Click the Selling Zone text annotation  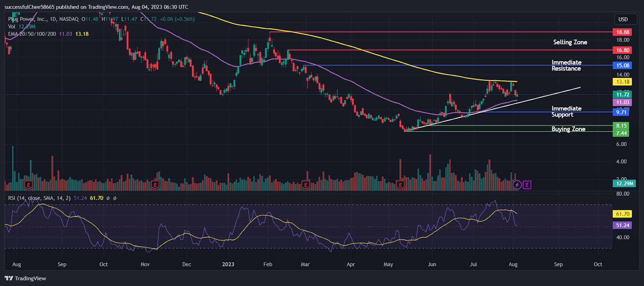[570, 42]
